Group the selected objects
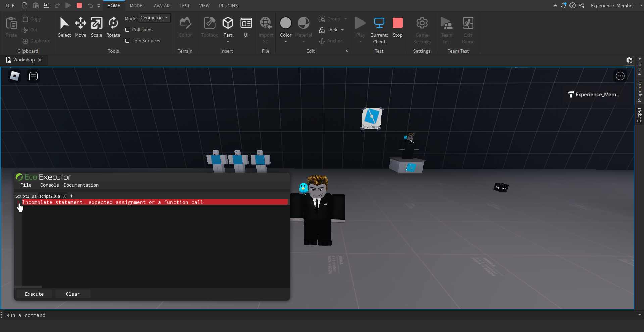644x332 pixels. [330, 19]
